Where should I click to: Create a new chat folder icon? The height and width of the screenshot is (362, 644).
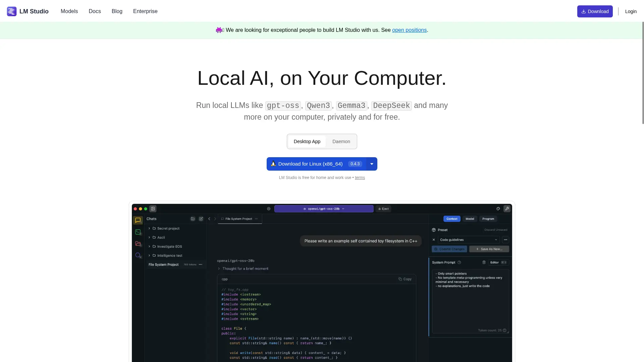pyautogui.click(x=193, y=219)
